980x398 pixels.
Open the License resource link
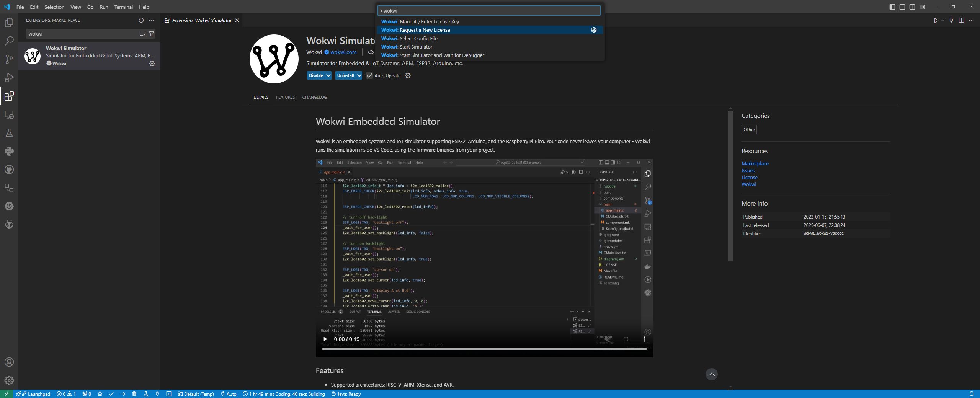point(750,177)
